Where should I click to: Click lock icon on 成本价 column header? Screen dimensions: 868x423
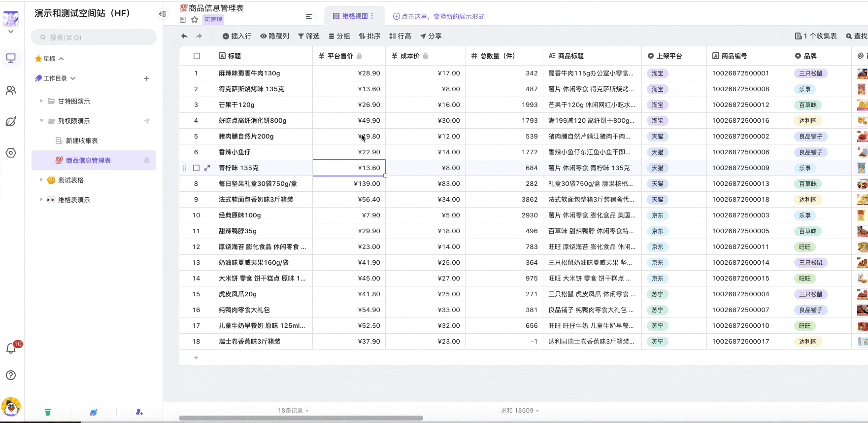[426, 56]
